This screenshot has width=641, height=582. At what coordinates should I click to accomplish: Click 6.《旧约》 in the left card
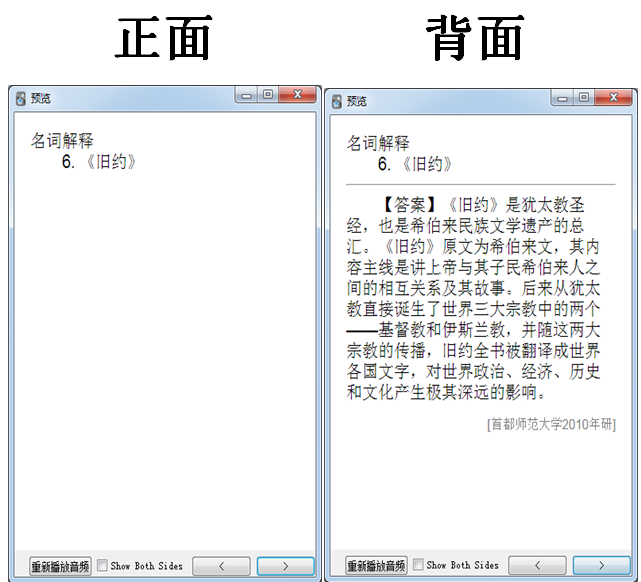click(98, 162)
